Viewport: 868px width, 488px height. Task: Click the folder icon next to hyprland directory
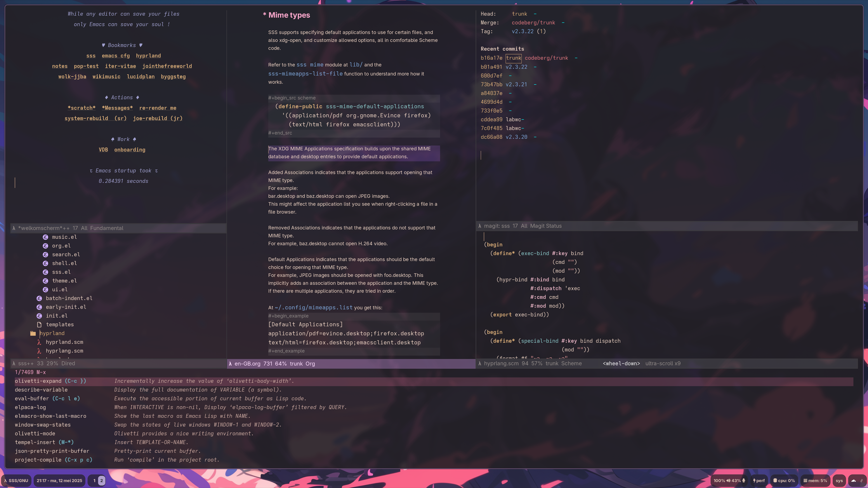[33, 333]
